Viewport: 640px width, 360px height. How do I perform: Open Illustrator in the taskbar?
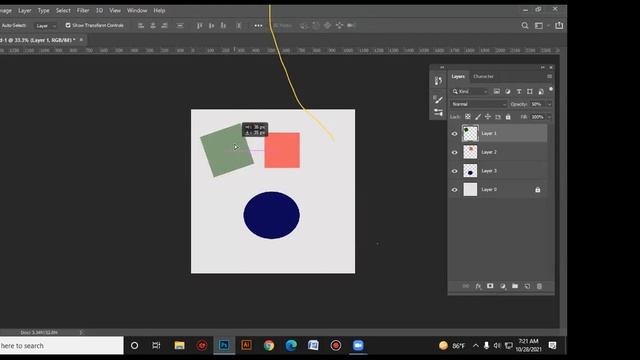coord(246,345)
